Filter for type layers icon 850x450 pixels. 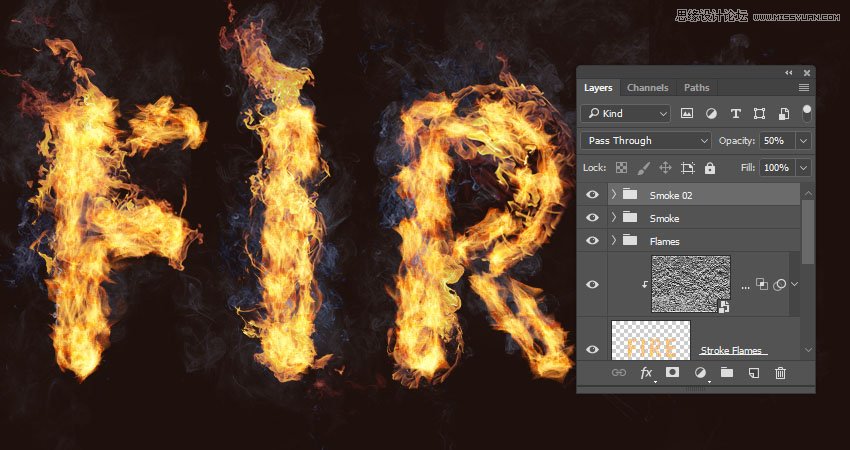pos(736,114)
